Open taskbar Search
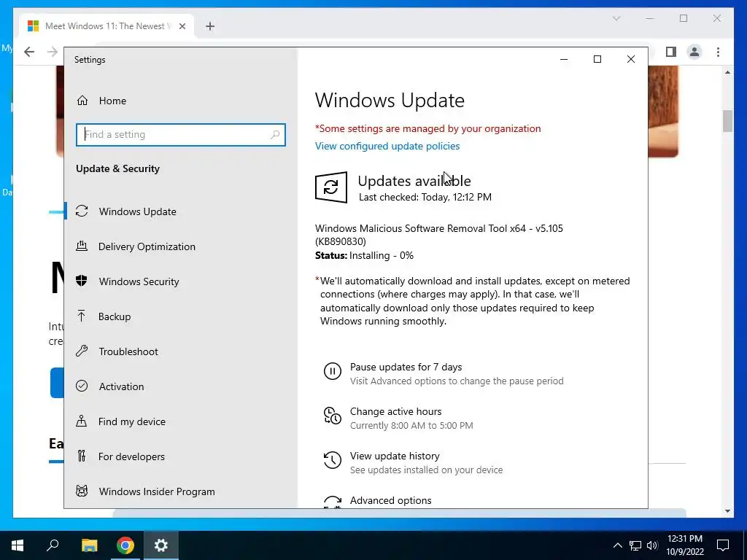This screenshot has height=560, width=747. click(53, 545)
